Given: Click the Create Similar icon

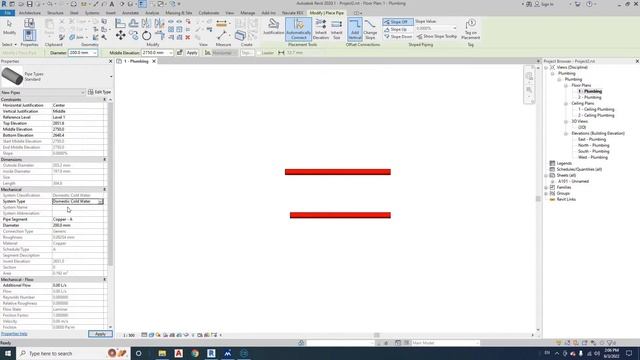Looking at the screenshot, I should [x=240, y=36].
